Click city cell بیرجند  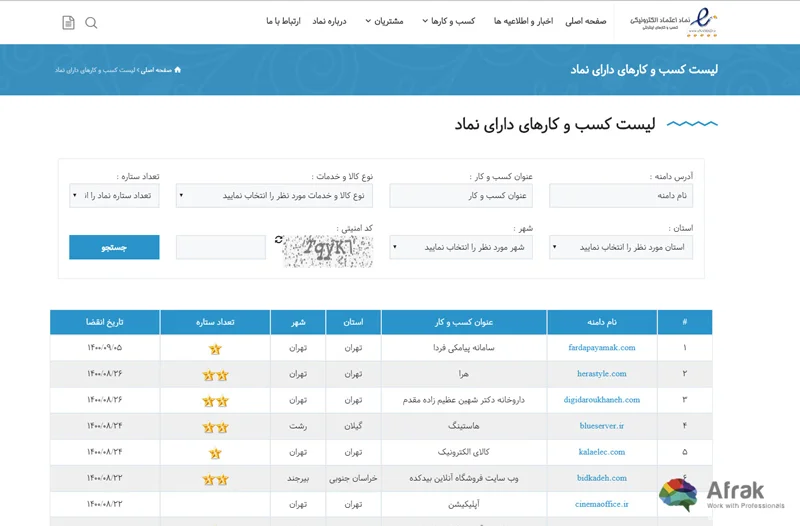(298, 478)
